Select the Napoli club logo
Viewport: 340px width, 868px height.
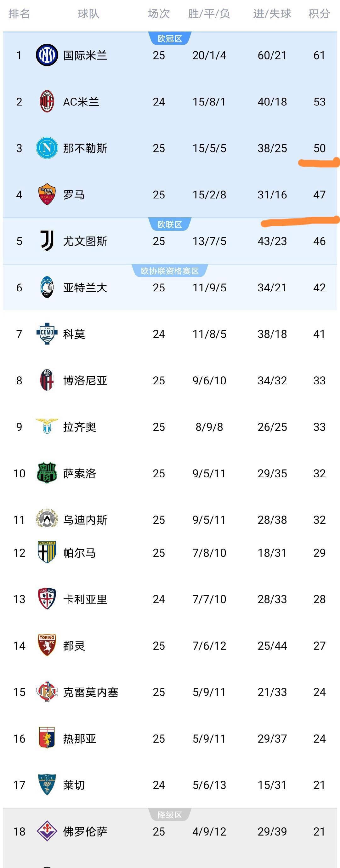click(x=47, y=148)
